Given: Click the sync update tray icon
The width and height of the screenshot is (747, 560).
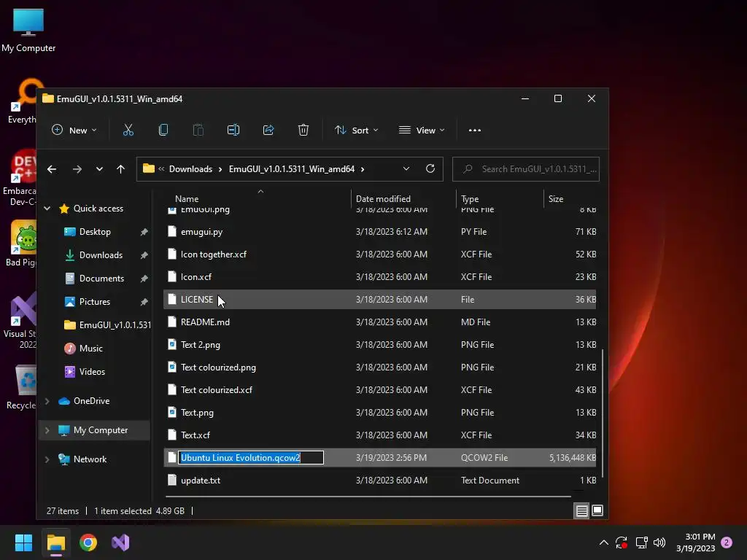Looking at the screenshot, I should [622, 542].
